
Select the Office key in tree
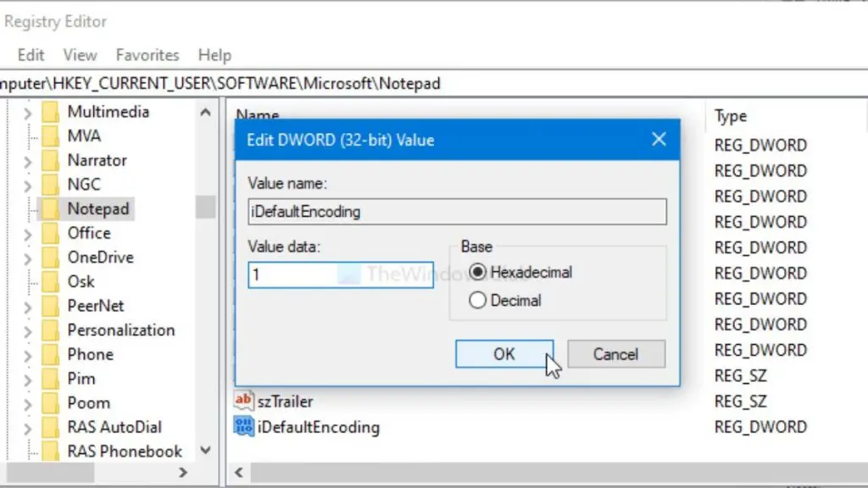click(89, 233)
